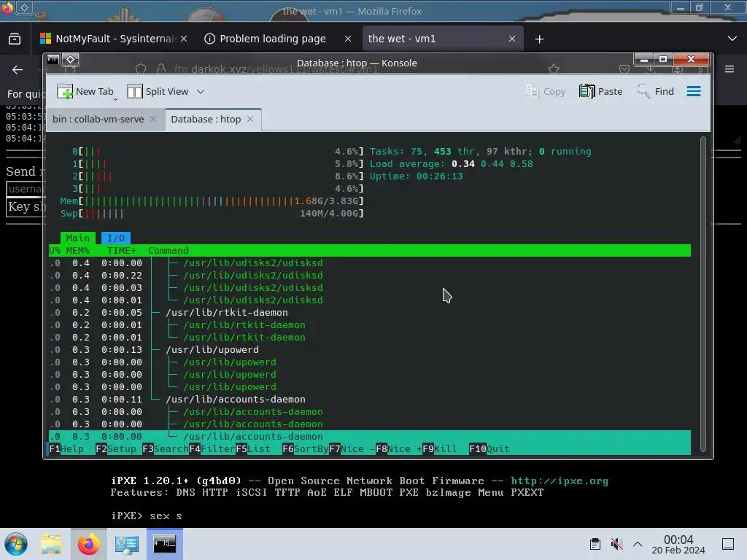
Task: Click the clock showing 00:04
Action: pyautogui.click(x=678, y=544)
